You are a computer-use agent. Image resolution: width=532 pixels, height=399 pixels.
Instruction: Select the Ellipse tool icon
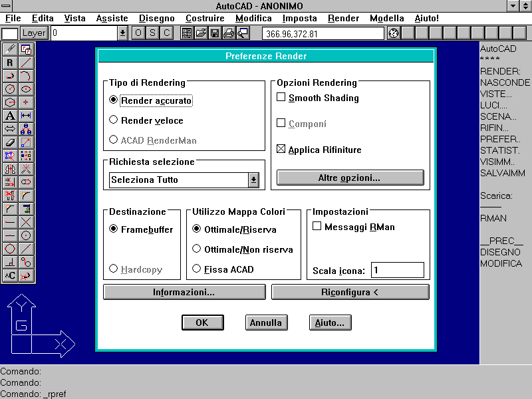click(x=26, y=89)
